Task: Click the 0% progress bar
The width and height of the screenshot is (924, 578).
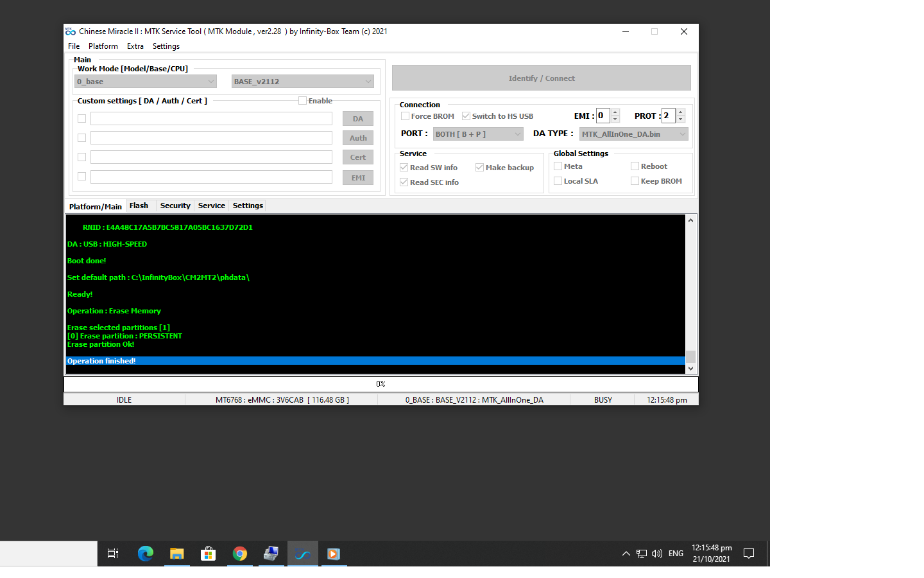Action: [381, 384]
